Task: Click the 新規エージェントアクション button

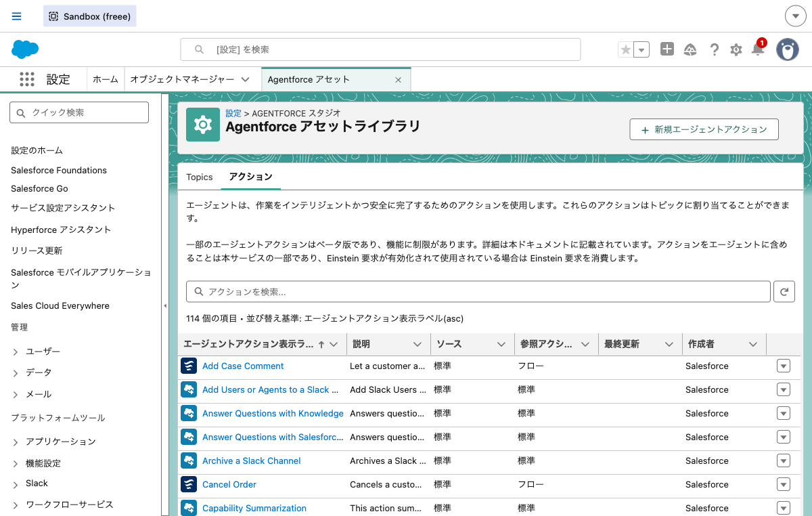Action: [x=704, y=129]
